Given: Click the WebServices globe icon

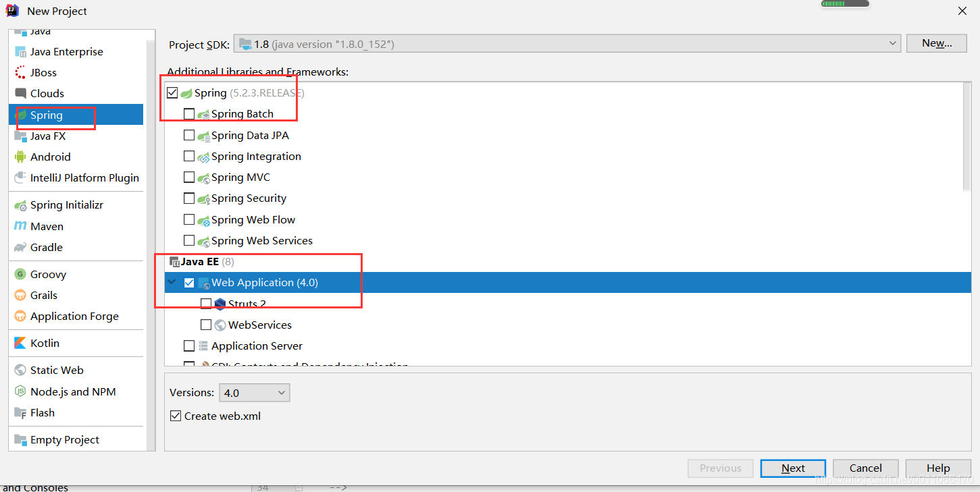Looking at the screenshot, I should [x=220, y=325].
